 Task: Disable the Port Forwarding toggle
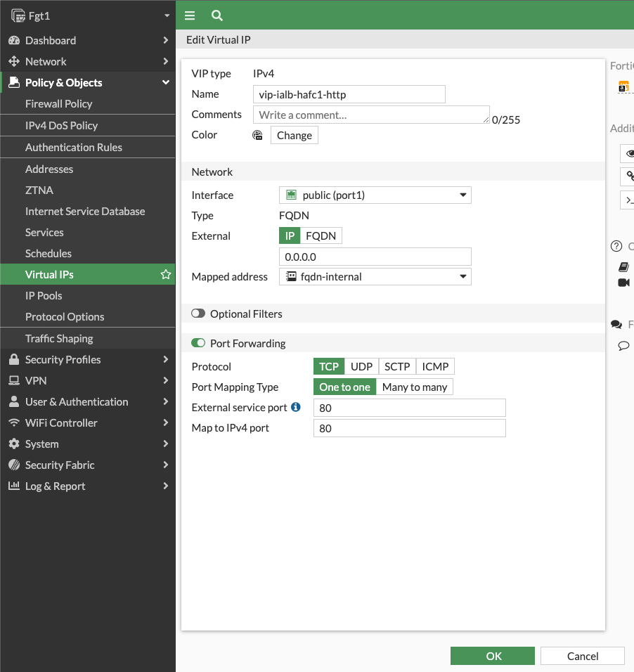pos(198,343)
